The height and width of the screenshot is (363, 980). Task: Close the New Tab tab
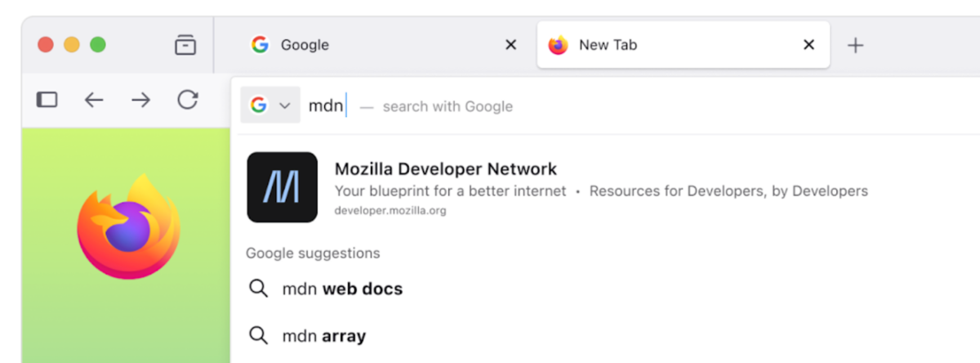pyautogui.click(x=809, y=45)
